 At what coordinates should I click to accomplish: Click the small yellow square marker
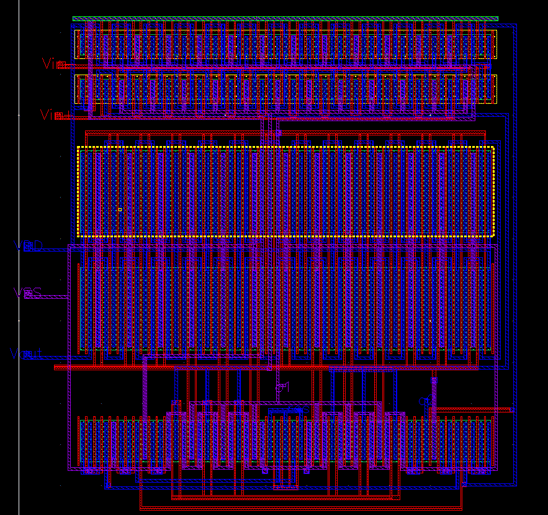120,209
